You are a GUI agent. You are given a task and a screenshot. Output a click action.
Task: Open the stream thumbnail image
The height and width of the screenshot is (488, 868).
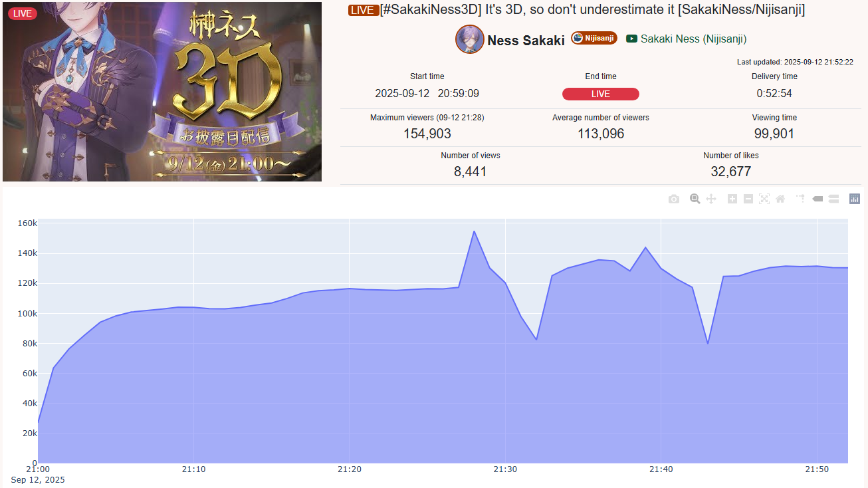click(x=162, y=92)
